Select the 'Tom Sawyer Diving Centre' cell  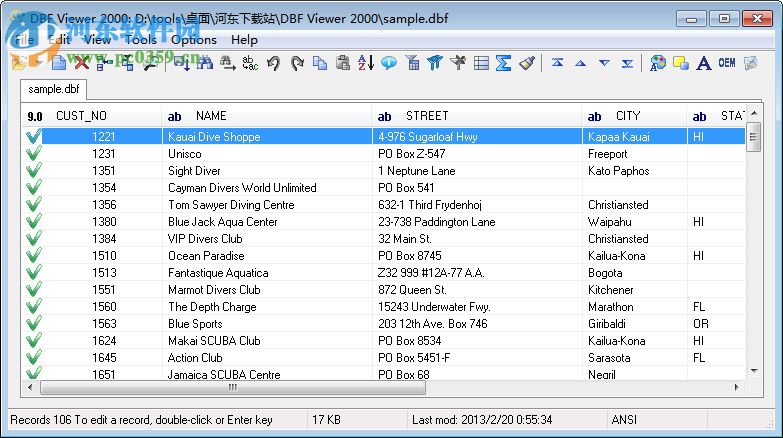tap(267, 204)
